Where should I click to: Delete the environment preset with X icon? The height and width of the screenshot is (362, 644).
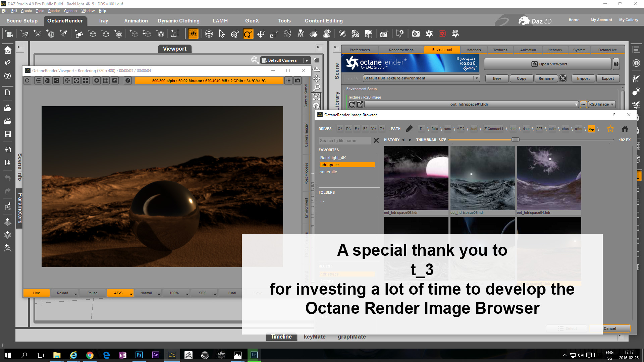563,78
